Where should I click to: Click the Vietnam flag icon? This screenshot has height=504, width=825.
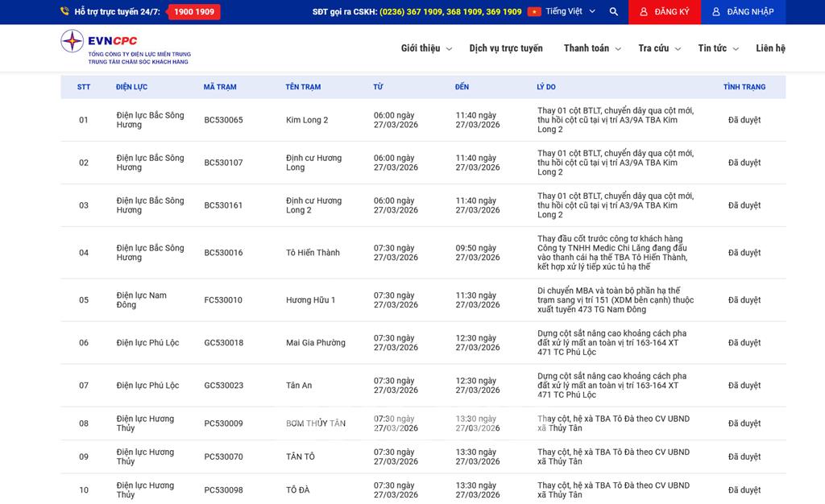pos(534,12)
